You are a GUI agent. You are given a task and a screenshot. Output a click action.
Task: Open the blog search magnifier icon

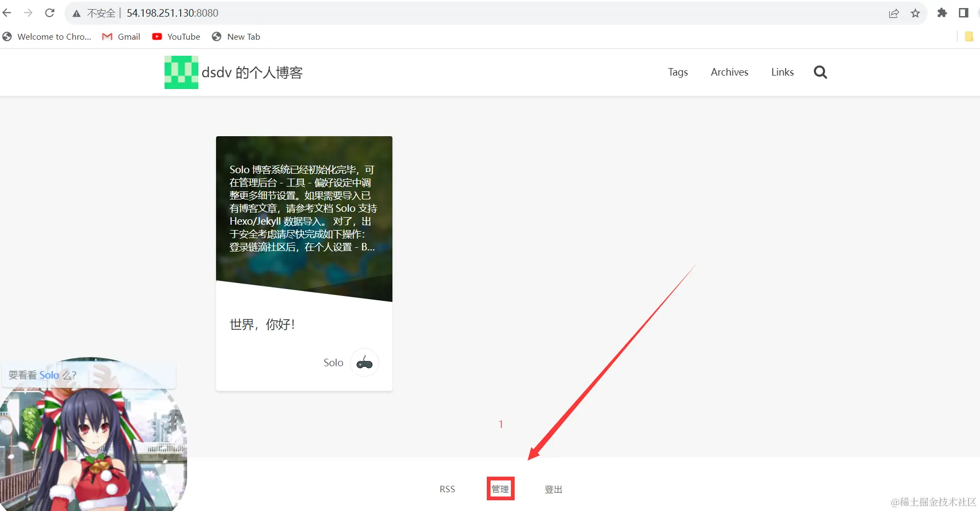click(x=820, y=72)
